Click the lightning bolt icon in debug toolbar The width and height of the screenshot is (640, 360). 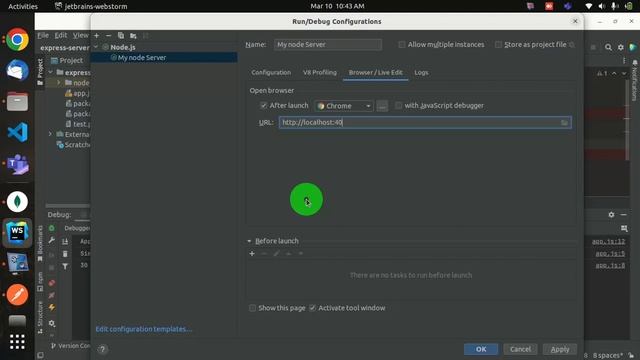[52, 307]
